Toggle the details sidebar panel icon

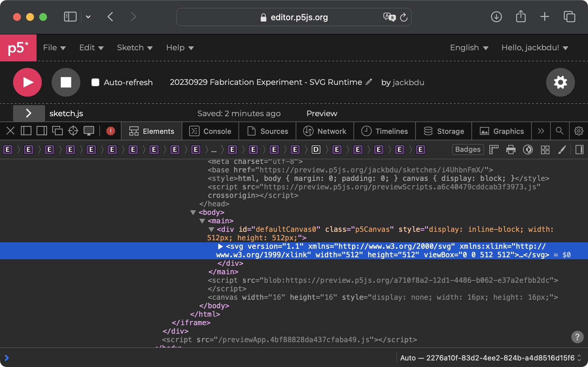pos(579,150)
